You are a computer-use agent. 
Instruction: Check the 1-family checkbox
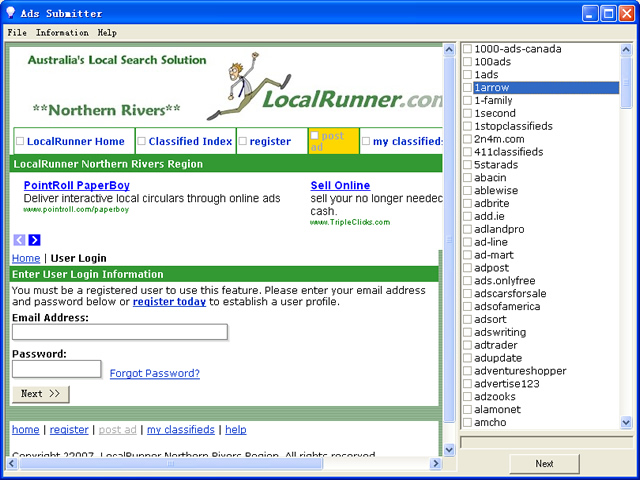[467, 100]
